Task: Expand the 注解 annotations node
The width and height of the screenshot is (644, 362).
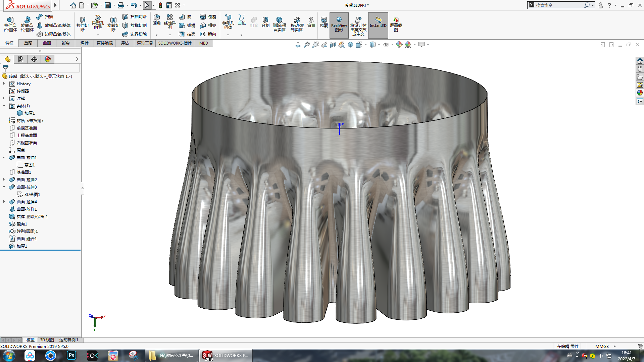Action: (4, 99)
